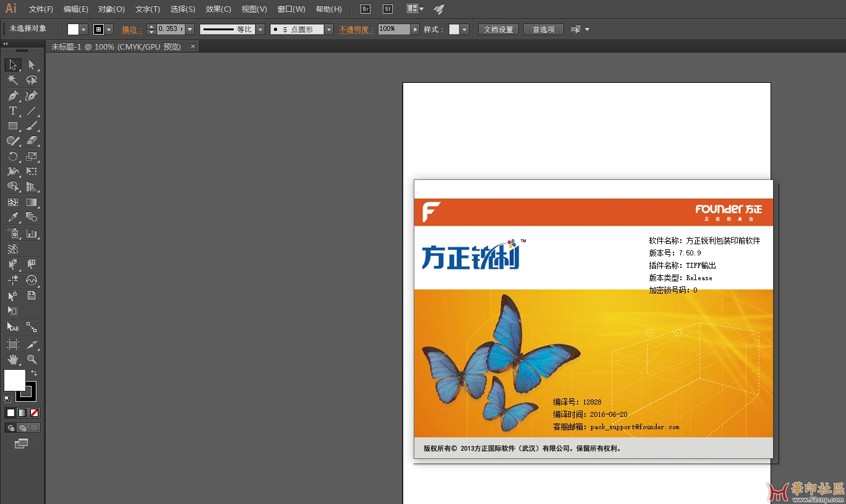Open the 窗口(W) menu
The image size is (846, 504).
tap(291, 9)
